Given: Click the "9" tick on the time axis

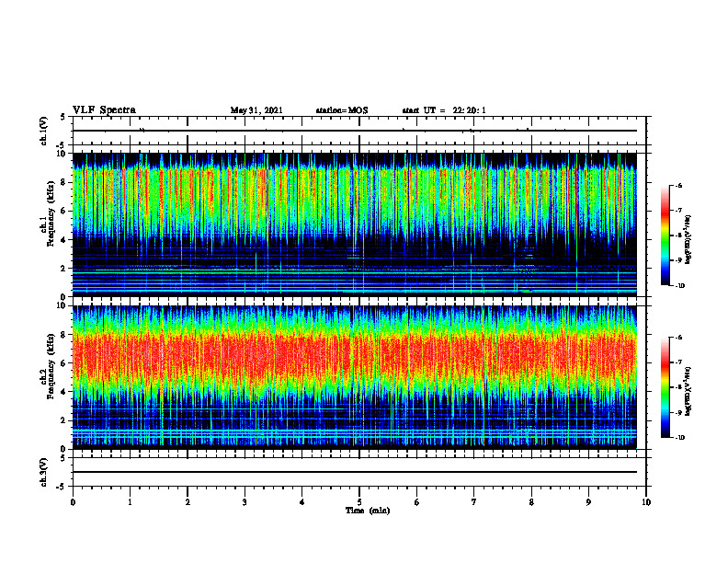Looking at the screenshot, I should [588, 502].
